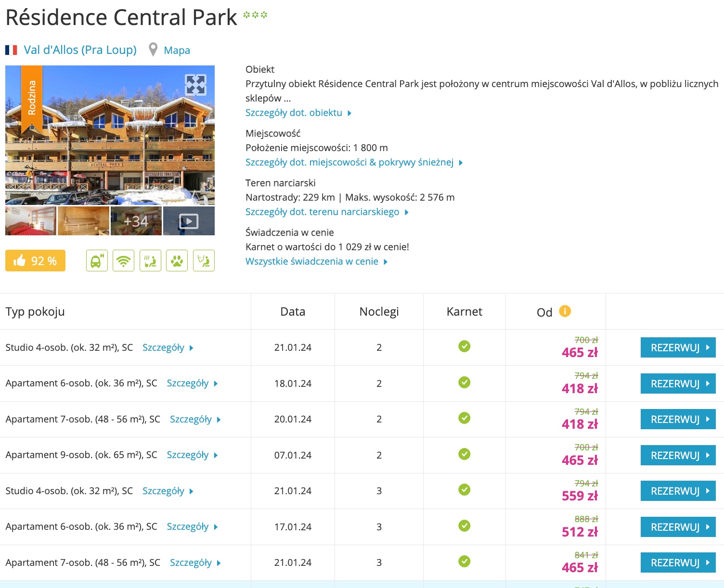Expand Szczegóły for Studio 4-osob. 3 nights
724x588 pixels.
[x=168, y=491]
